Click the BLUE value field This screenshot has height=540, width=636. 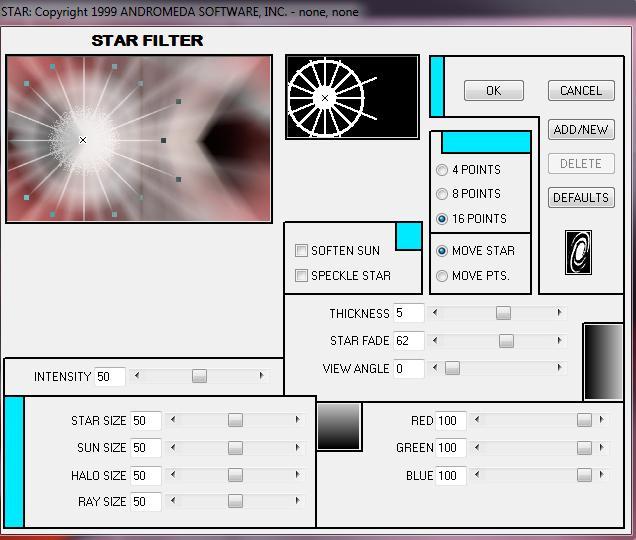(x=451, y=475)
